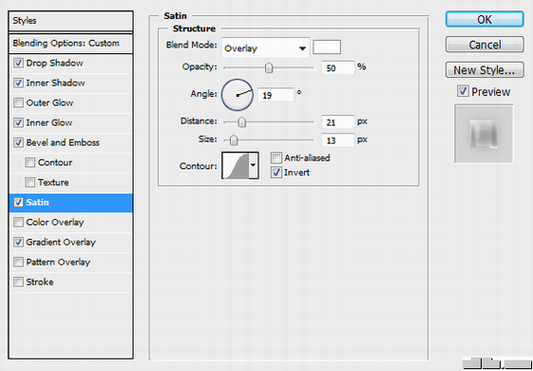Click the OK button
Image resolution: width=533 pixels, height=371 pixels.
coord(484,19)
